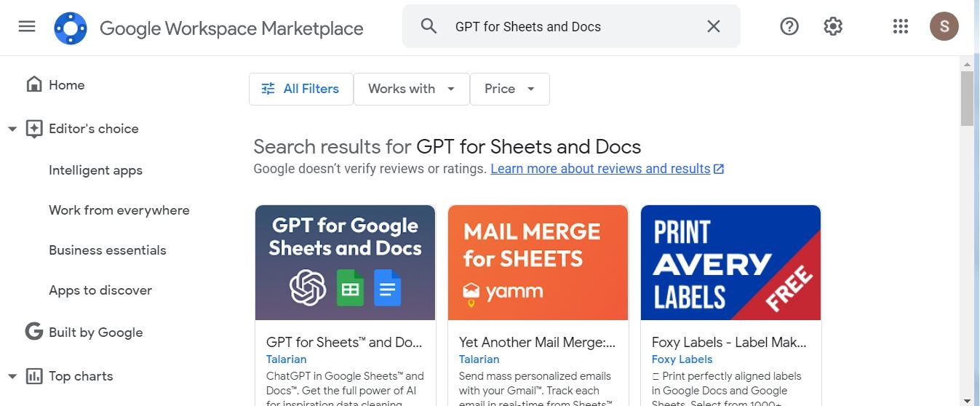Viewport: 980px width, 406px height.
Task: Click the Google Workspace Marketplace logo
Action: tap(71, 28)
